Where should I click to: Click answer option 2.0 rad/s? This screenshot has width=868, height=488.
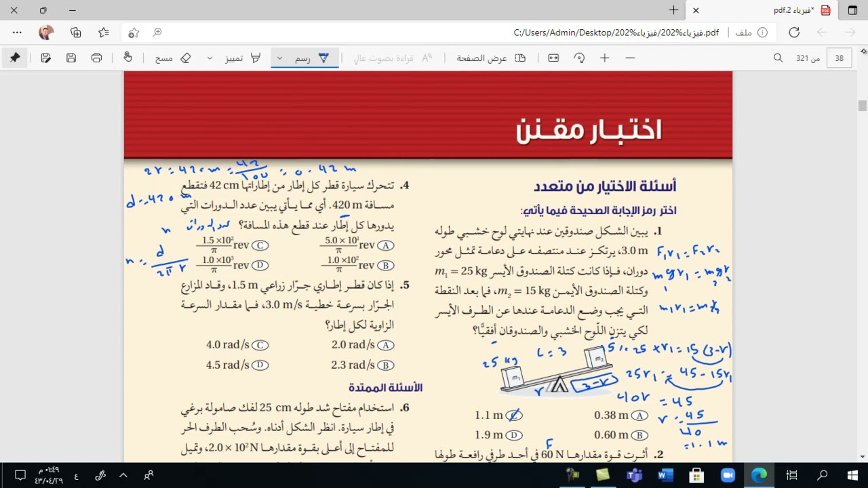click(x=353, y=344)
